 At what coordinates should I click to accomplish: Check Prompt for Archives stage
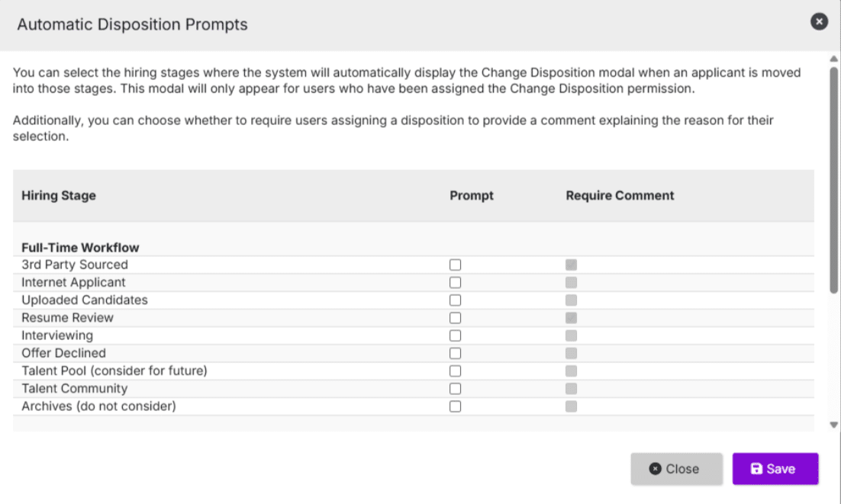456,406
